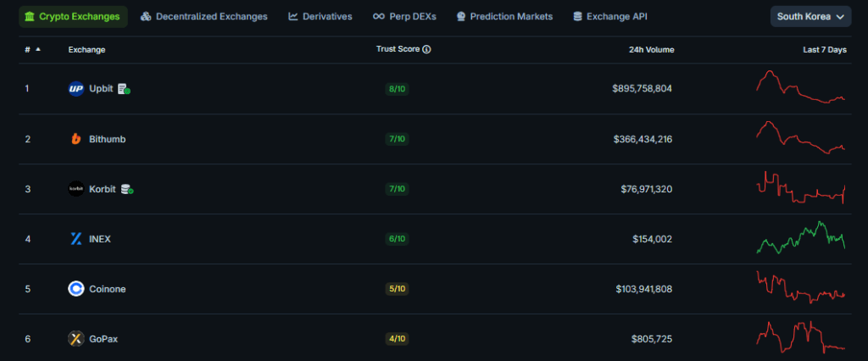Image resolution: width=868 pixels, height=361 pixels.
Task: Open the South Korea country dropdown
Action: point(810,16)
